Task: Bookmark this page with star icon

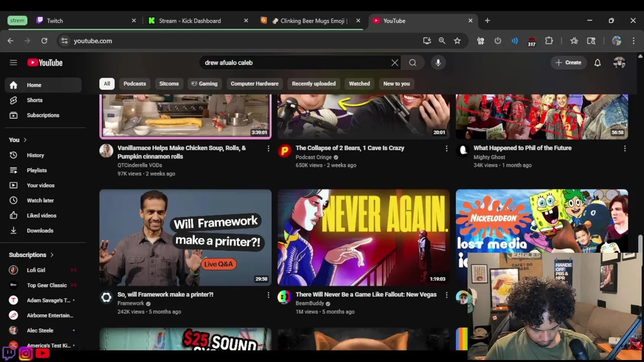Action: pyautogui.click(x=457, y=41)
